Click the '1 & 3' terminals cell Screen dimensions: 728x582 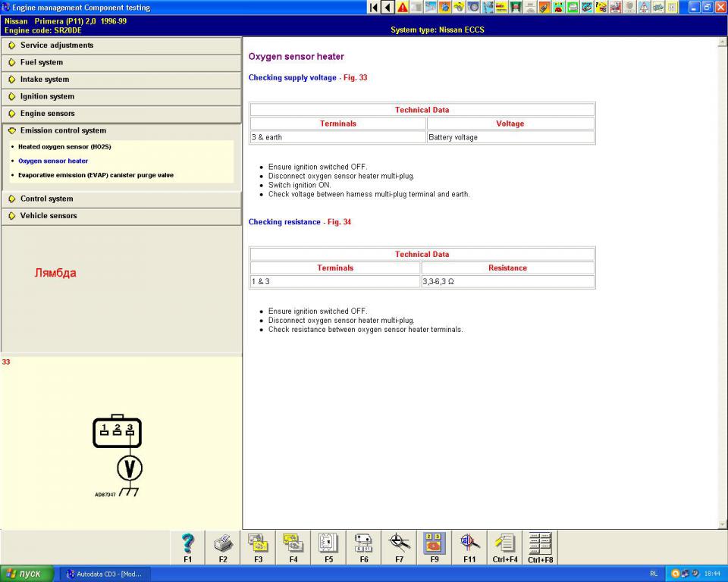click(x=335, y=282)
